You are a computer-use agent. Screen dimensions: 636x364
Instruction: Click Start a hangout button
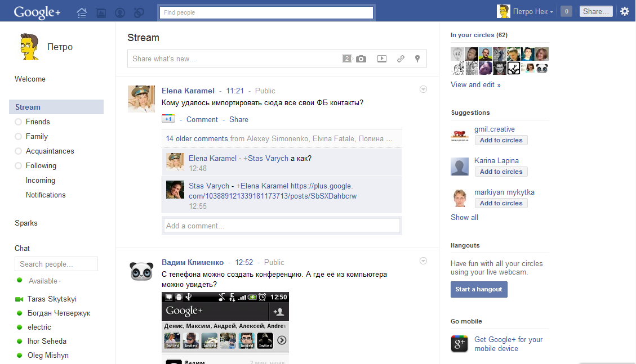(x=479, y=290)
